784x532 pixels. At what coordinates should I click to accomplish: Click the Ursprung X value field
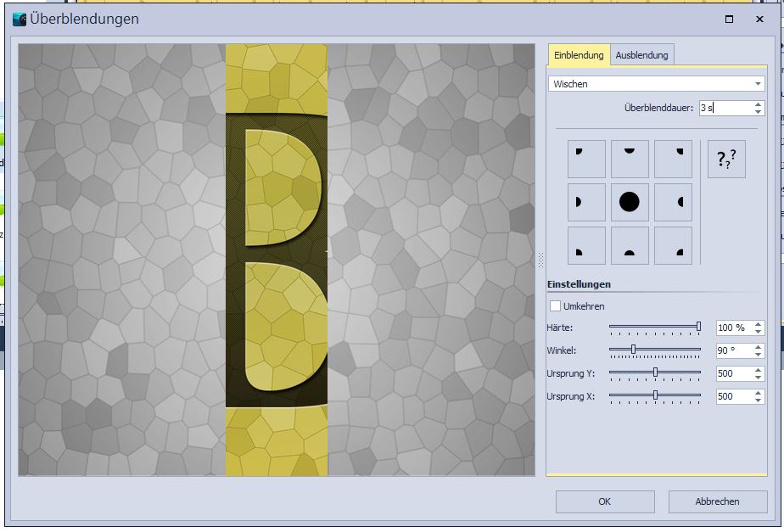tap(733, 396)
